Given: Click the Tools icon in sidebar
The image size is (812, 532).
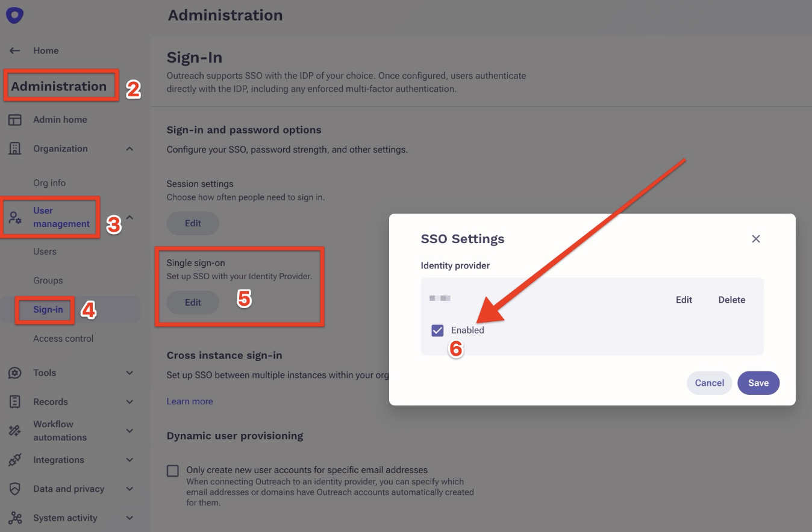Looking at the screenshot, I should [15, 373].
